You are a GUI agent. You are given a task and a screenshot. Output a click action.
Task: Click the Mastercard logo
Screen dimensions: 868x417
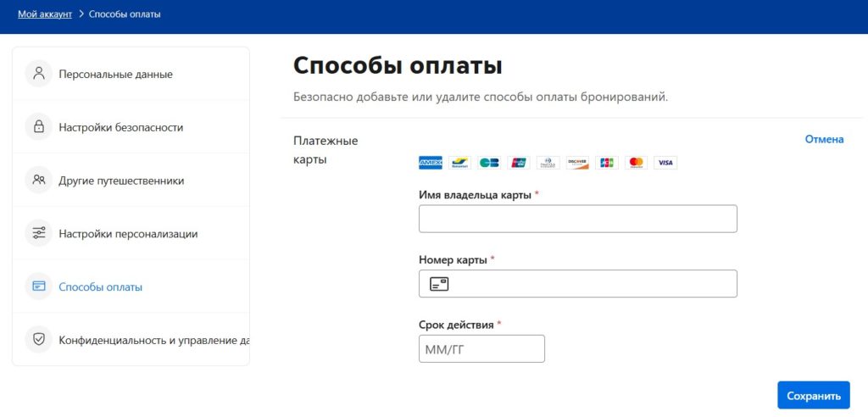pyautogui.click(x=636, y=162)
